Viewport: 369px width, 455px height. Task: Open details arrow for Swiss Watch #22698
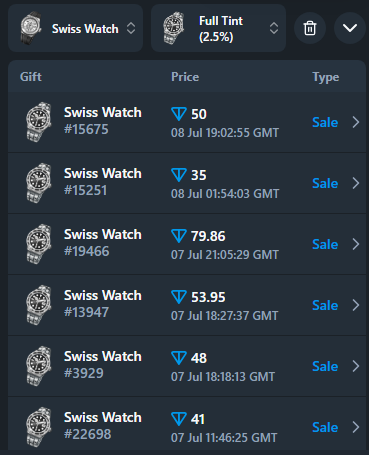click(356, 427)
